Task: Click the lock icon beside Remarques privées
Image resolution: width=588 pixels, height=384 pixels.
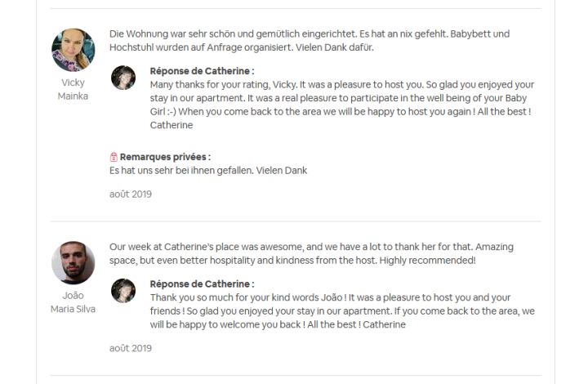Action: click(114, 157)
